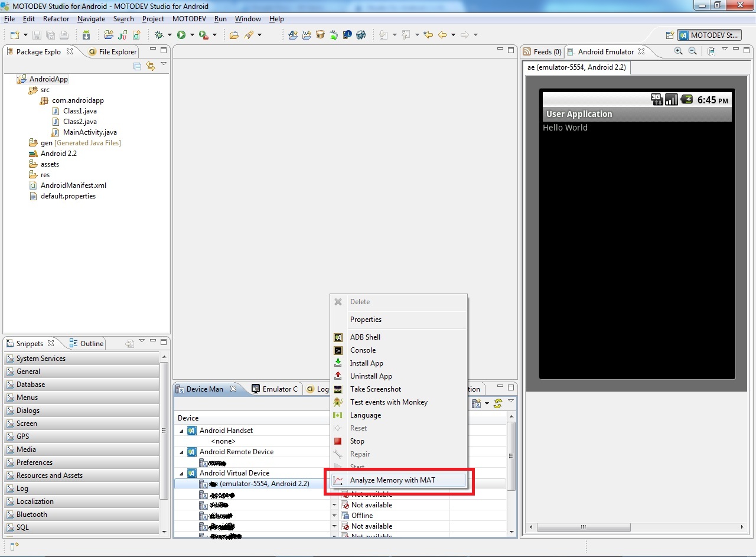Open the Navigate menu
The height and width of the screenshot is (557, 756).
pyautogui.click(x=91, y=19)
